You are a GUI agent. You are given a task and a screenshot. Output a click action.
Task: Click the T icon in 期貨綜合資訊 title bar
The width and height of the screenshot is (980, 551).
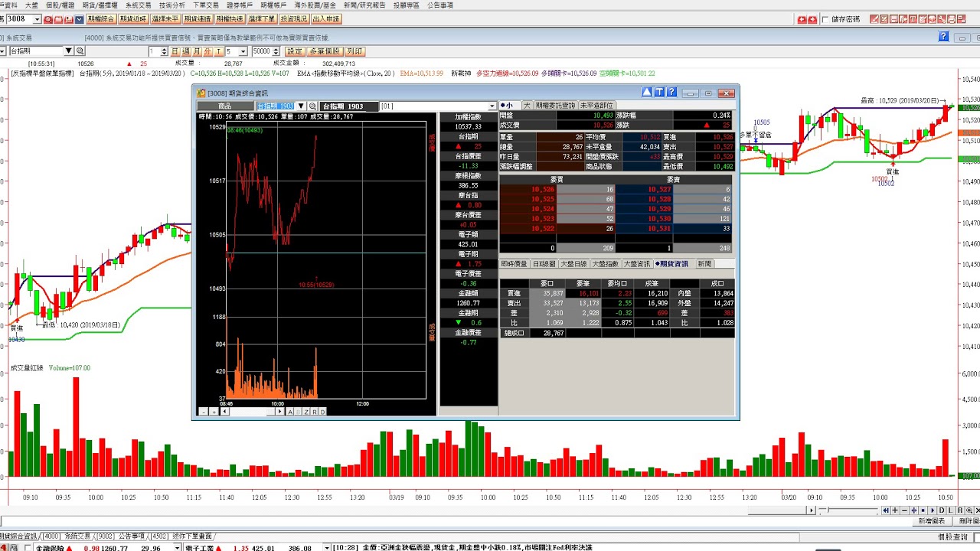pyautogui.click(x=659, y=92)
